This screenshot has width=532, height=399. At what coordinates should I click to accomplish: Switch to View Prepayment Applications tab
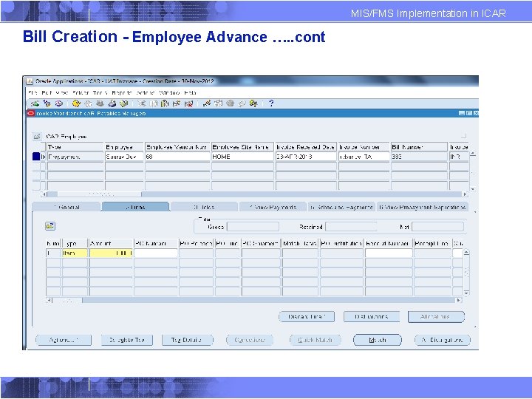tap(423, 207)
